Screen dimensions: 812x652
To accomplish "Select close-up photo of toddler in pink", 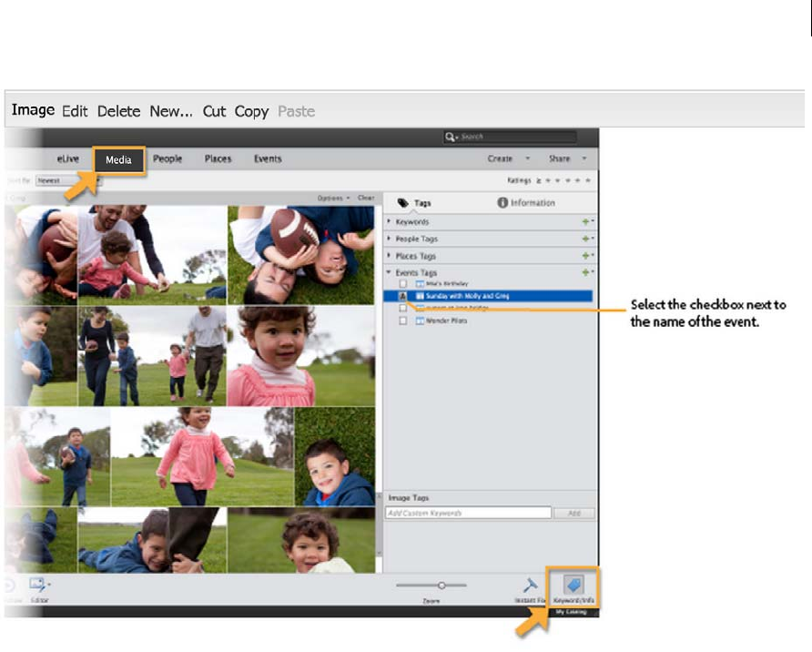I will (x=301, y=356).
